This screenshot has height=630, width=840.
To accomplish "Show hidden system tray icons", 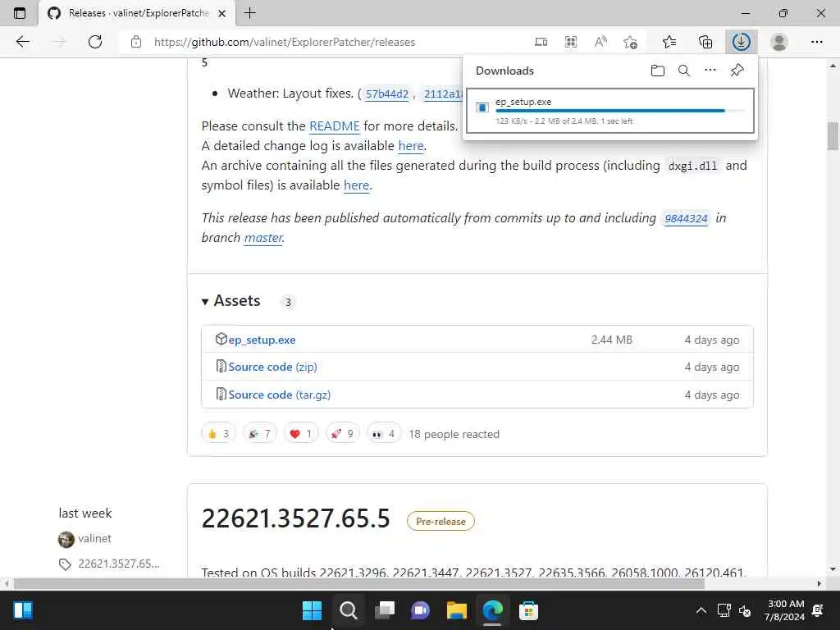I will point(701,610).
